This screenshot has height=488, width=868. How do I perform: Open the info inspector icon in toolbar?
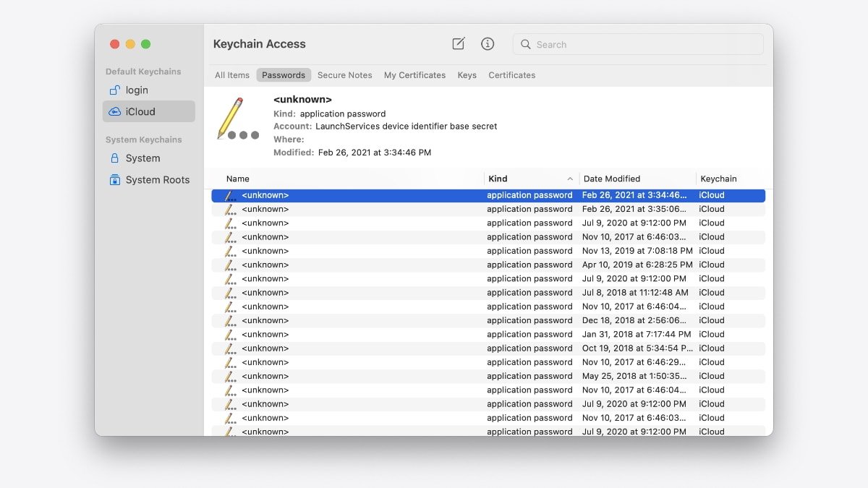pyautogui.click(x=488, y=44)
